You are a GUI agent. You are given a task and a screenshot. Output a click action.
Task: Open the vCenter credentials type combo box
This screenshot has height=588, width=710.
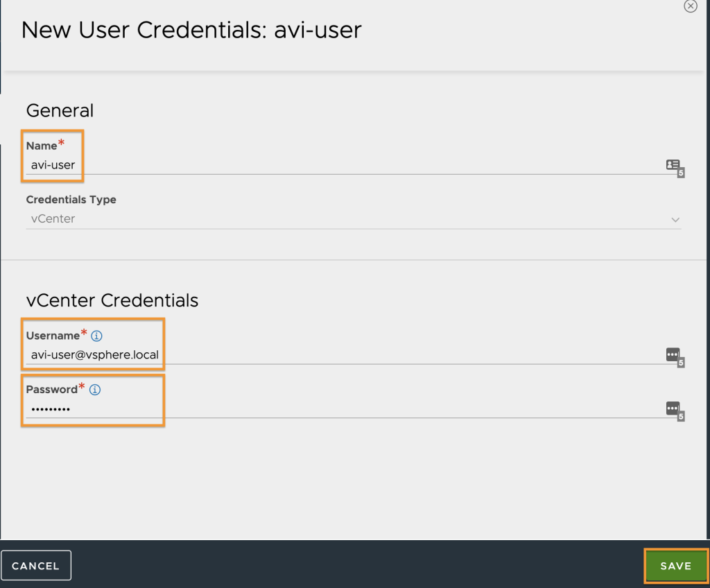[353, 219]
